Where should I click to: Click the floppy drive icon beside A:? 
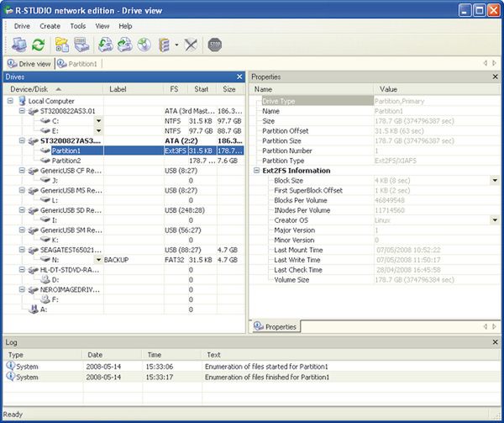(x=34, y=309)
